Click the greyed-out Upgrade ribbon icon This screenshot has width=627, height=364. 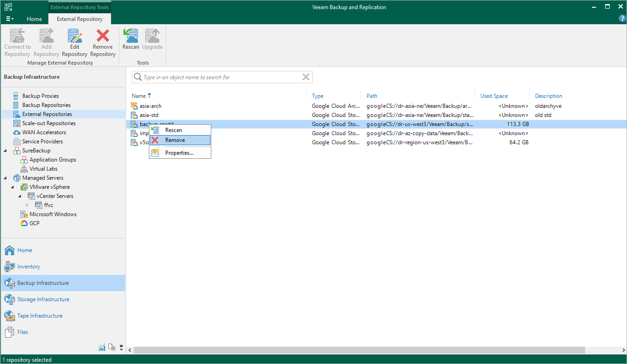coord(152,35)
